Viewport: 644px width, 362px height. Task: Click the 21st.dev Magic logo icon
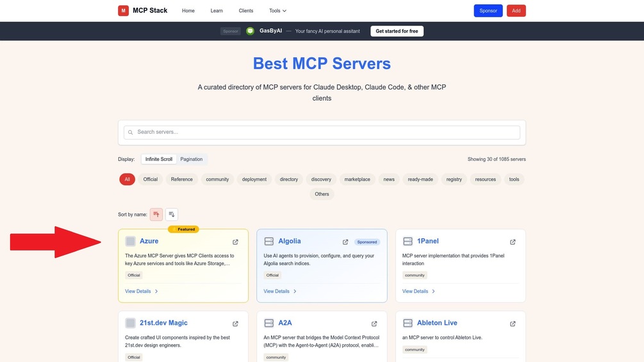click(130, 323)
